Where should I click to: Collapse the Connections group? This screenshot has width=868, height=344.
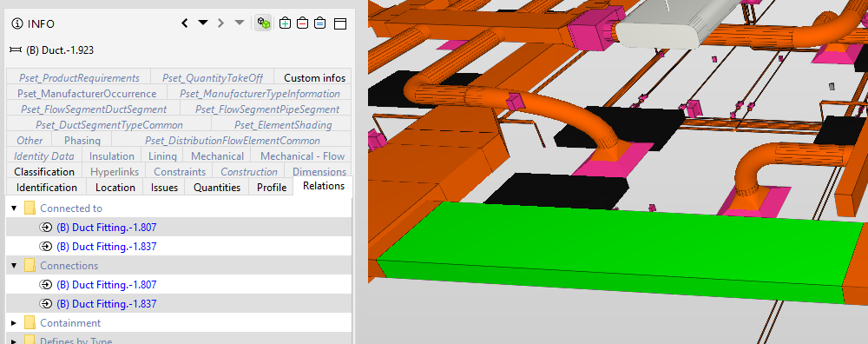click(15, 266)
